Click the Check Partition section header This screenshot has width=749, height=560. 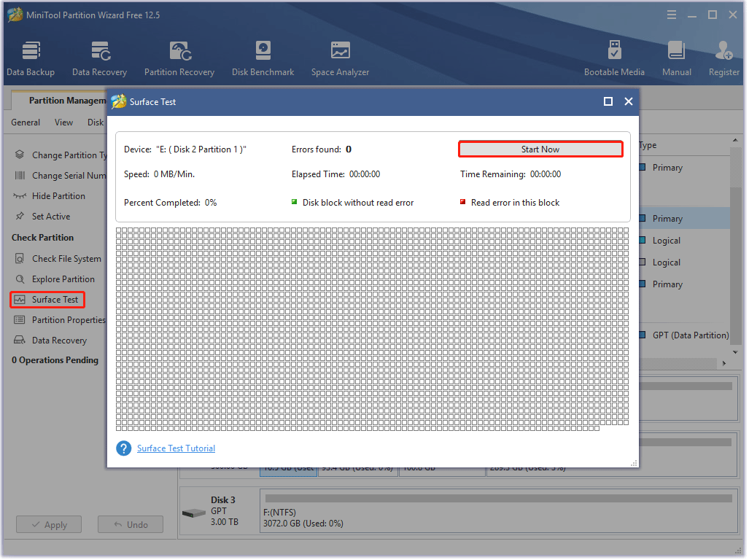click(x=42, y=238)
